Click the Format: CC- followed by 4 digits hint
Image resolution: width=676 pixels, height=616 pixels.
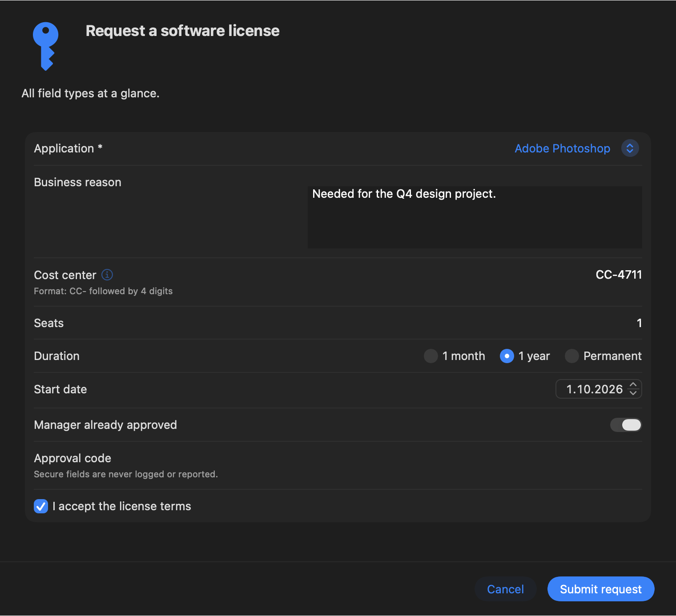(103, 291)
